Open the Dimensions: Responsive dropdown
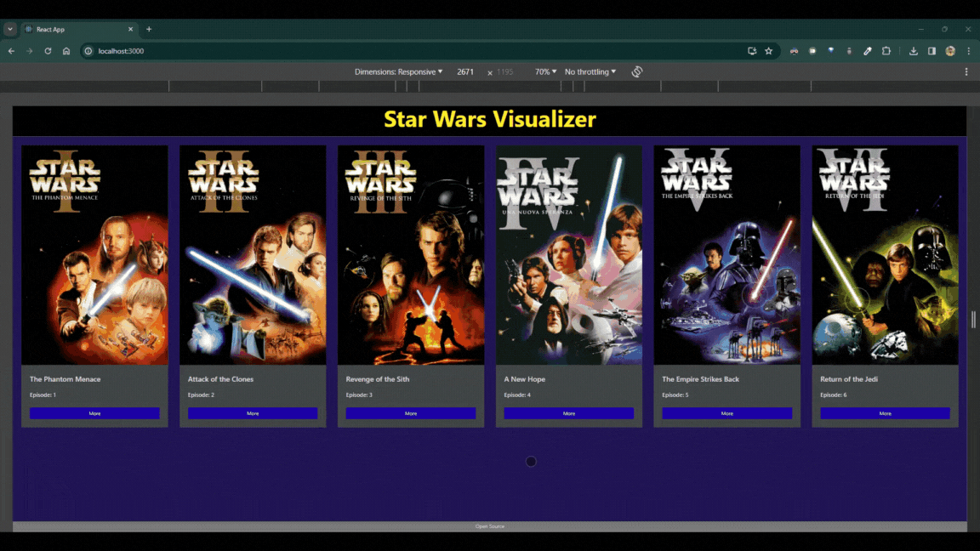The image size is (980, 551). pos(399,71)
